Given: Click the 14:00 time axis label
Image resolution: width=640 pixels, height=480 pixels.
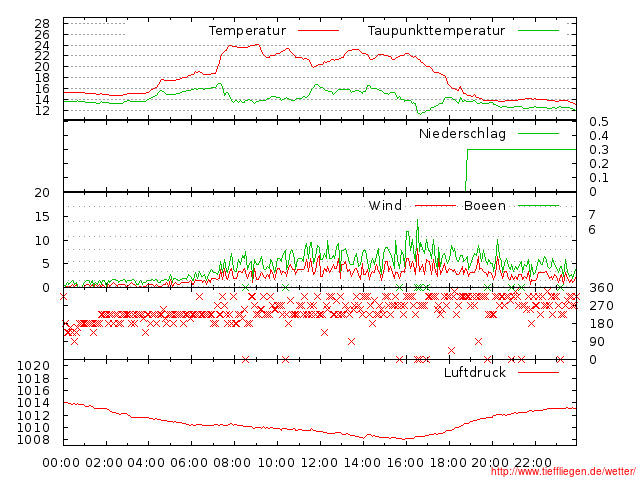Looking at the screenshot, I should [362, 463].
